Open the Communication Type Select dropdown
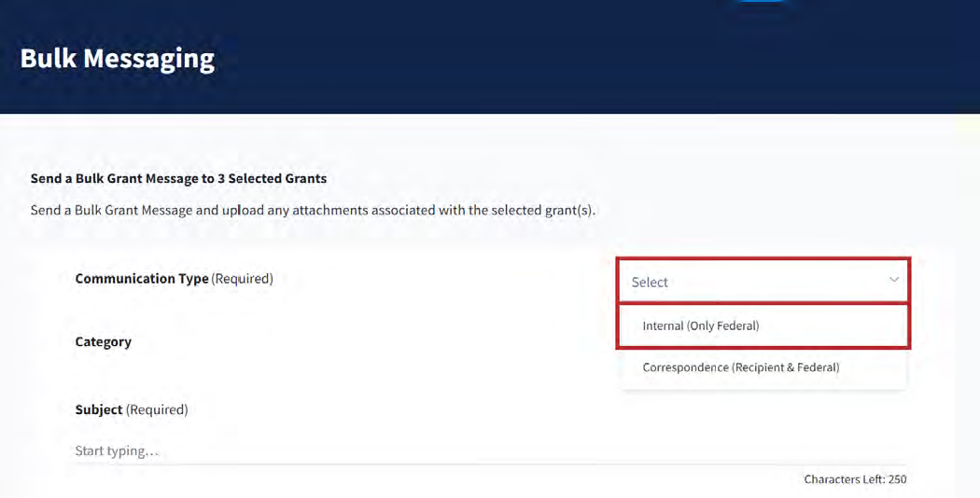 (x=762, y=281)
